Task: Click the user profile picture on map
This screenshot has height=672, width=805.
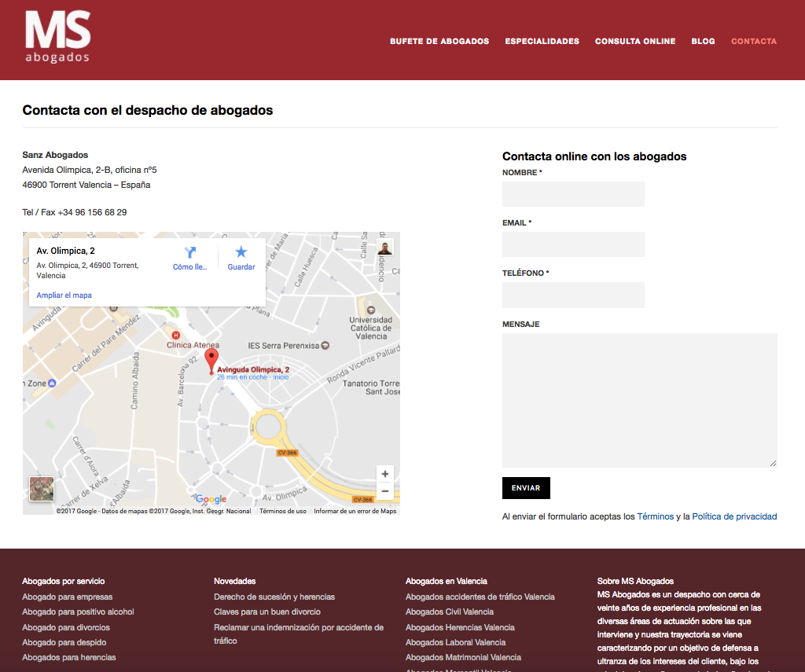Action: 384,248
